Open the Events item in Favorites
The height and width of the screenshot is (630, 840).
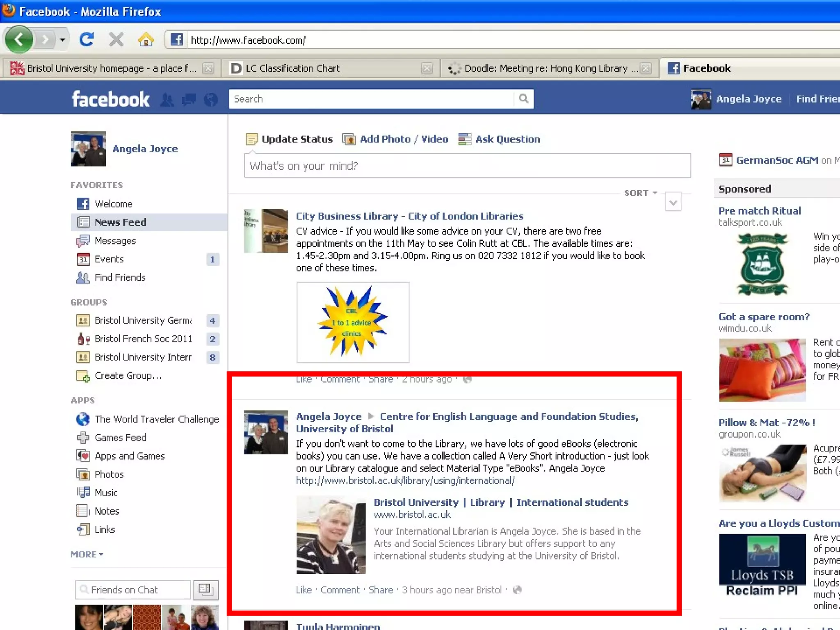[x=109, y=259]
